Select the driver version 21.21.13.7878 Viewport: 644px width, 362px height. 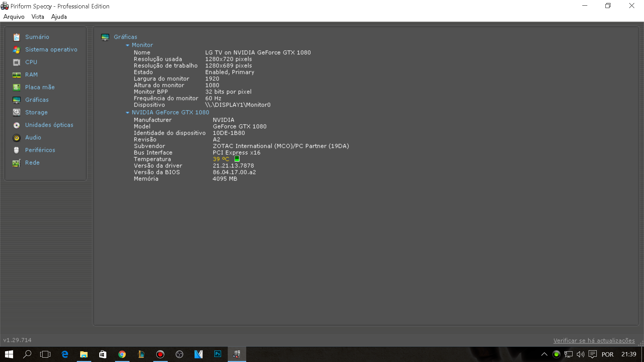tap(233, 166)
